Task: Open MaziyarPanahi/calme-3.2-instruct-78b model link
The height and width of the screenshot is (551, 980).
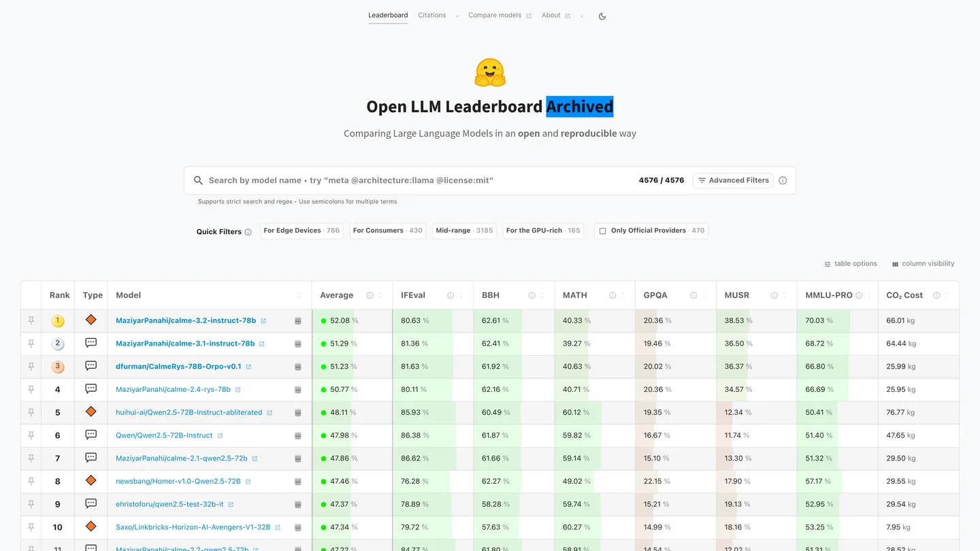Action: pyautogui.click(x=186, y=320)
